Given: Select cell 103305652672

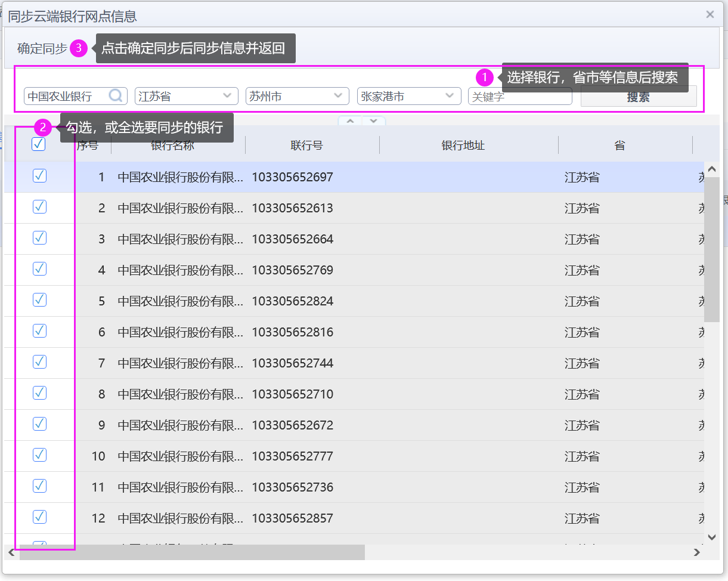Looking at the screenshot, I should click(292, 425).
